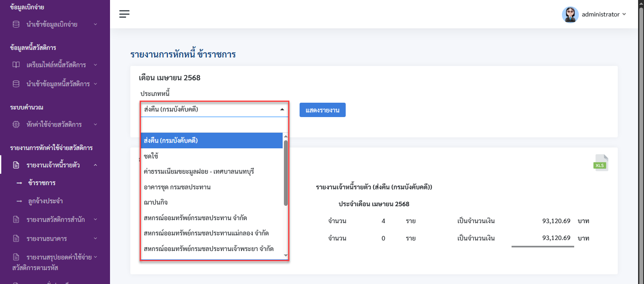Click the แสดงรายงาน button

[x=322, y=110]
